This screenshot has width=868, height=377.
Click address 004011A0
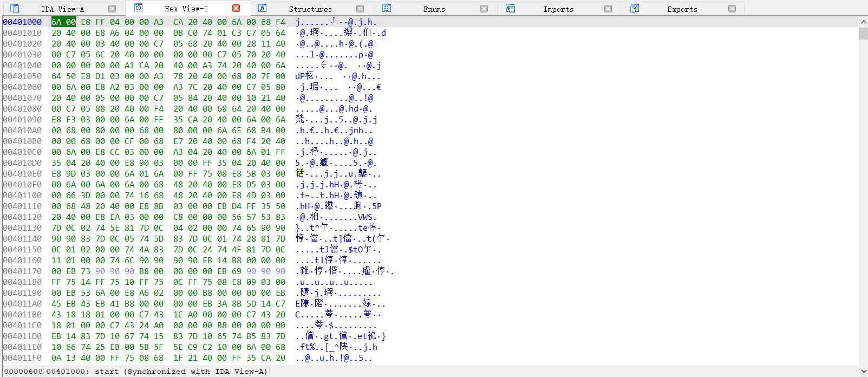click(x=22, y=304)
